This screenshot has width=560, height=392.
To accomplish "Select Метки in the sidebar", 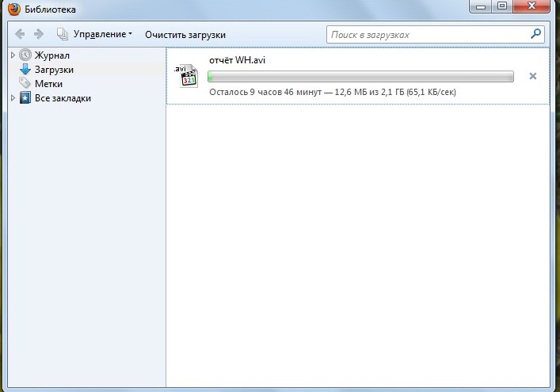I will 48,84.
